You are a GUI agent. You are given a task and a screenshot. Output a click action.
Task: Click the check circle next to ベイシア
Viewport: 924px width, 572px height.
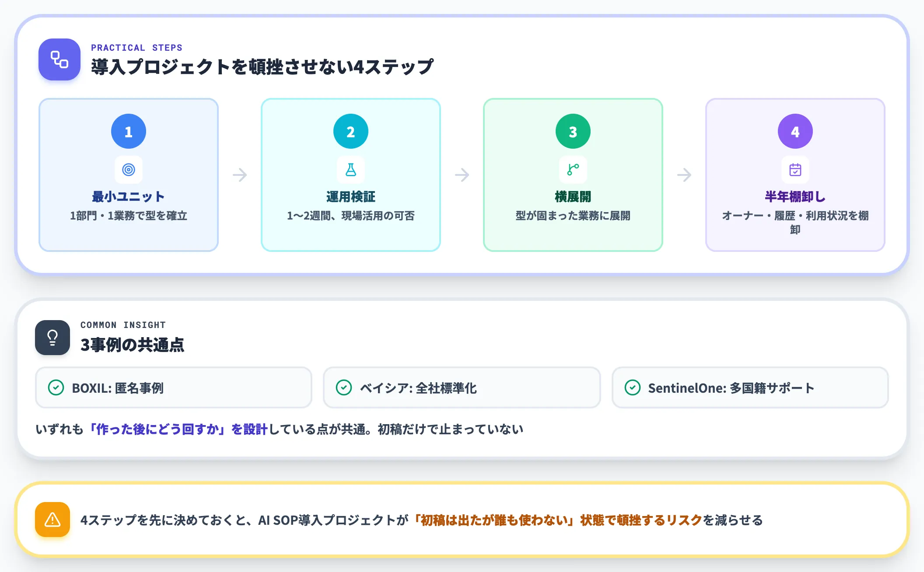tap(344, 388)
